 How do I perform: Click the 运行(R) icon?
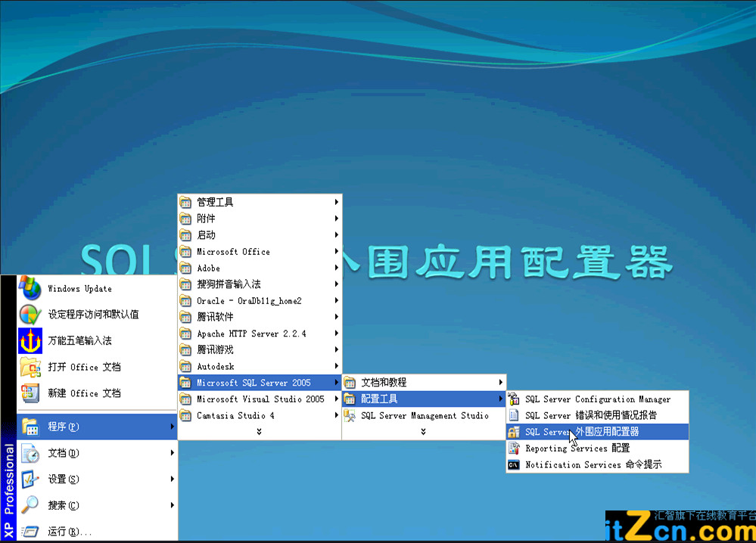click(x=30, y=532)
